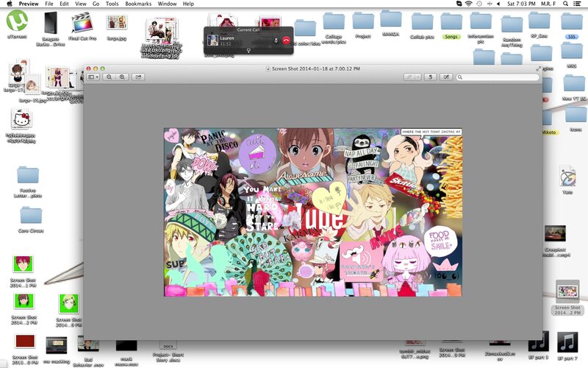Zoom in the image in Preview
588x368 pixels.
[122, 77]
